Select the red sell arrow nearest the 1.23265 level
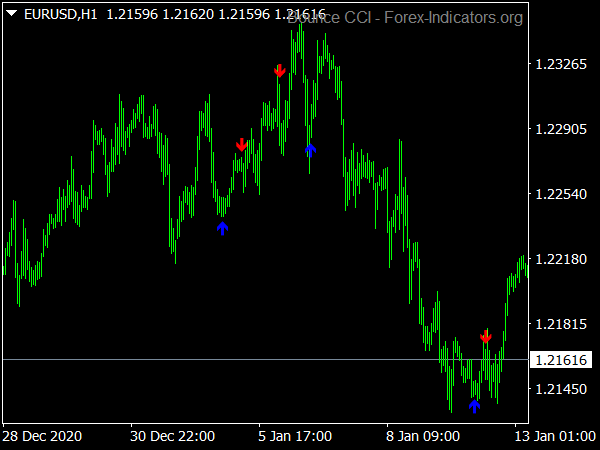Image resolution: width=600 pixels, height=450 pixels. 280,71
